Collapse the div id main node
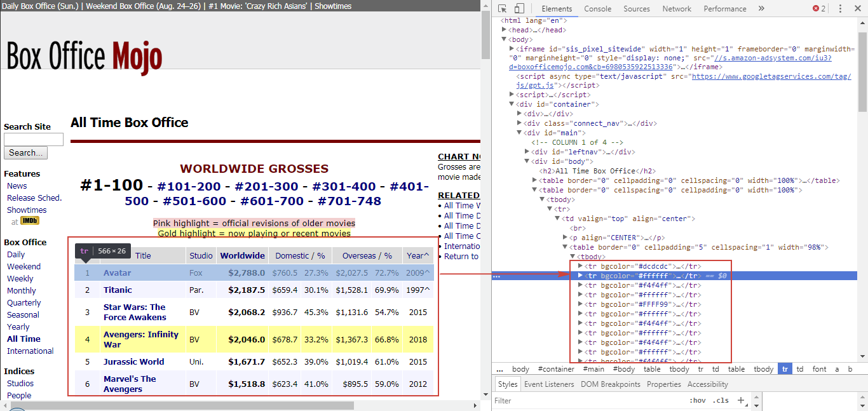Screen dimensions: 868x411 click(x=519, y=133)
